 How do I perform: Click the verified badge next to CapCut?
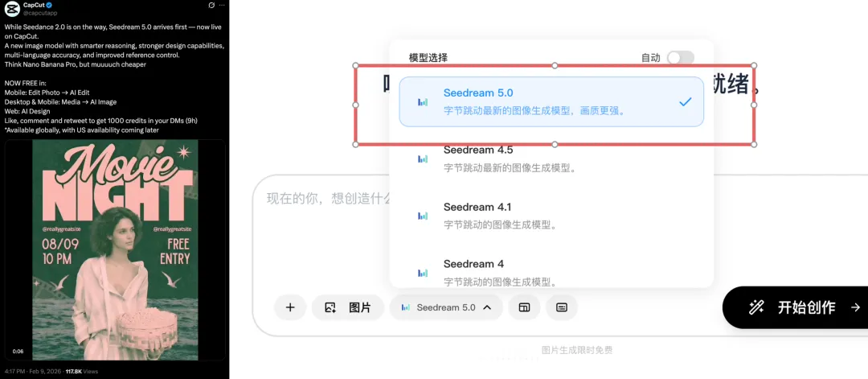(50, 5)
